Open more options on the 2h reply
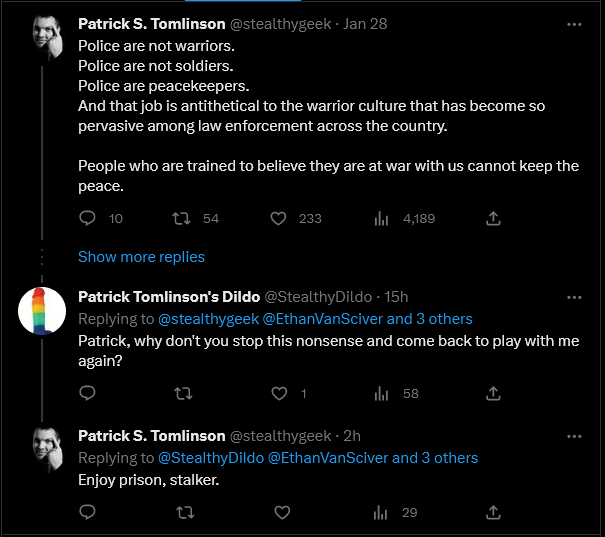The image size is (605, 537). [574, 436]
